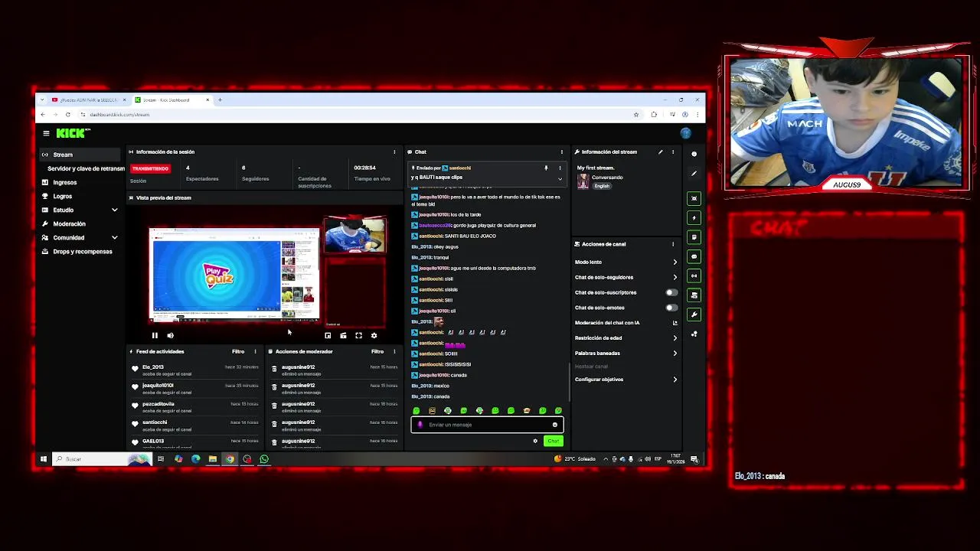The image size is (980, 551).
Task: Mute the stream preview volume
Action: 170,335
